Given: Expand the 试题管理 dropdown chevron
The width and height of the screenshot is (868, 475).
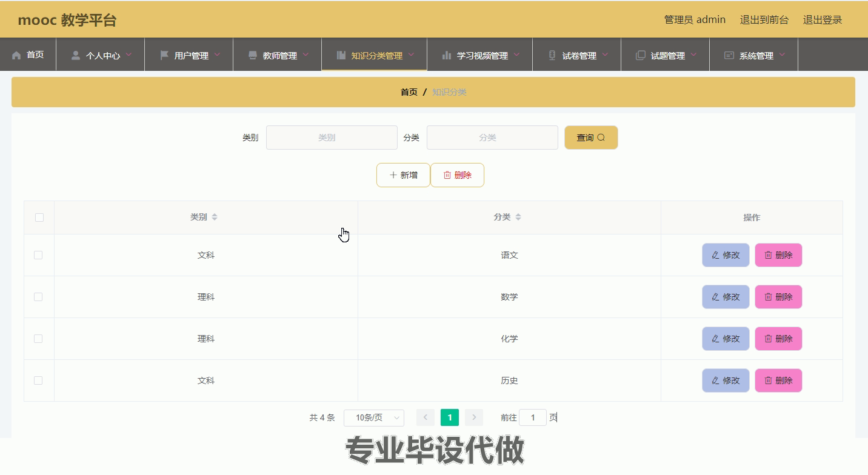Looking at the screenshot, I should 693,55.
